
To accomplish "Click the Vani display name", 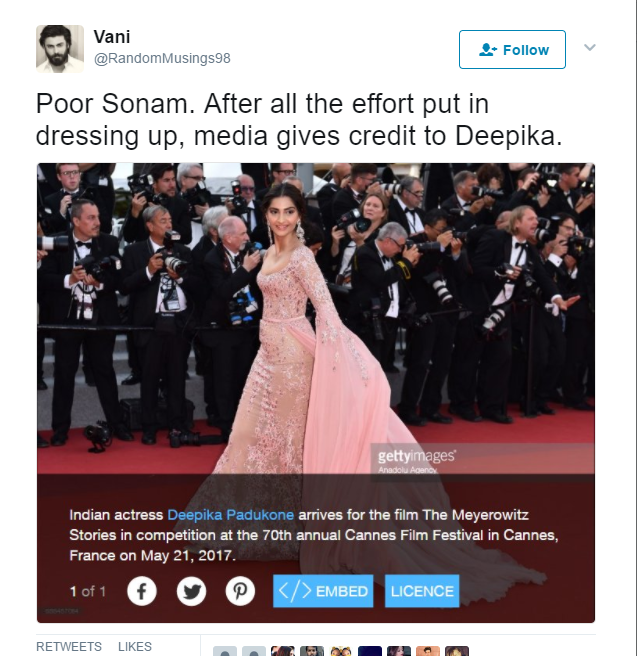I will 112,37.
